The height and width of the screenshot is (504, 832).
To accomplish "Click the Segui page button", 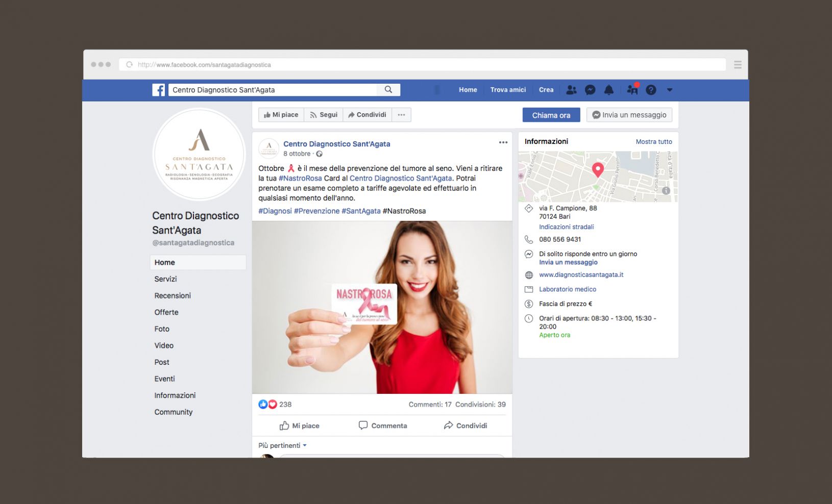I will coord(324,115).
